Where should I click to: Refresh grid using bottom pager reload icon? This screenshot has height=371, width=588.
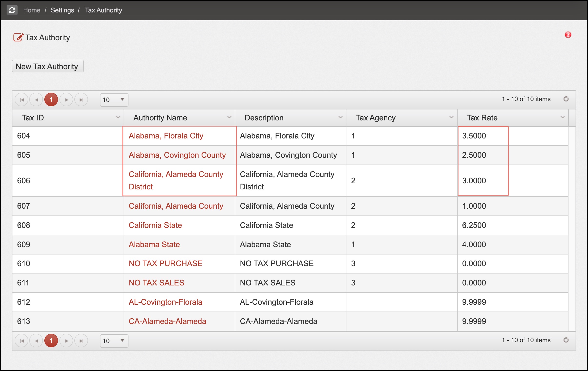pyautogui.click(x=566, y=340)
